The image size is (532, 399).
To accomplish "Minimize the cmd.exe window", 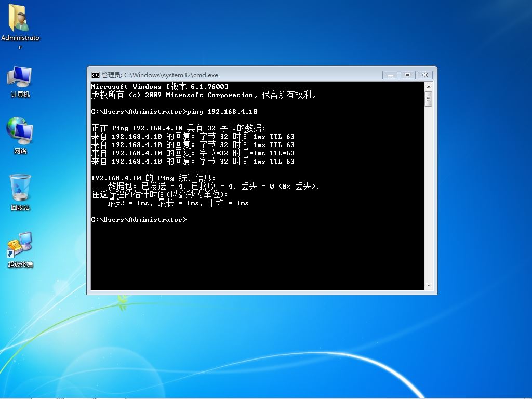I will pyautogui.click(x=390, y=75).
